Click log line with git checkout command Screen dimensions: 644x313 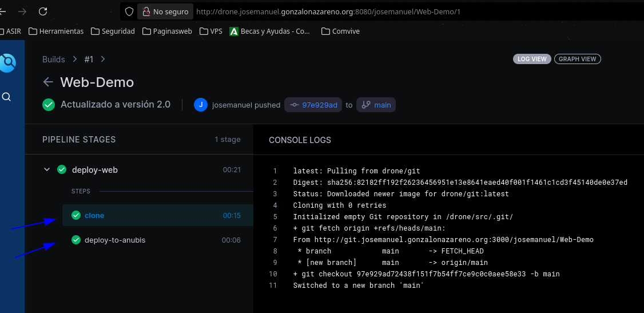[426, 274]
